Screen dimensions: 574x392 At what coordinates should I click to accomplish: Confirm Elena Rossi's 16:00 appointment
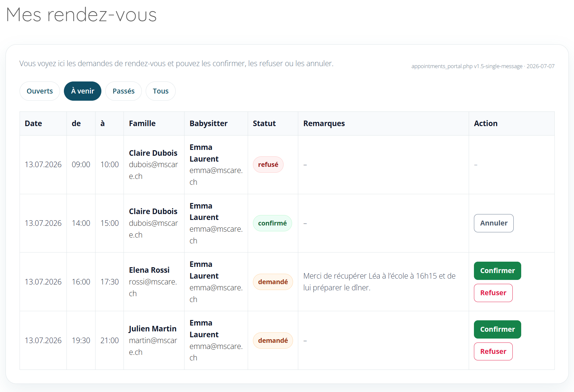(497, 271)
